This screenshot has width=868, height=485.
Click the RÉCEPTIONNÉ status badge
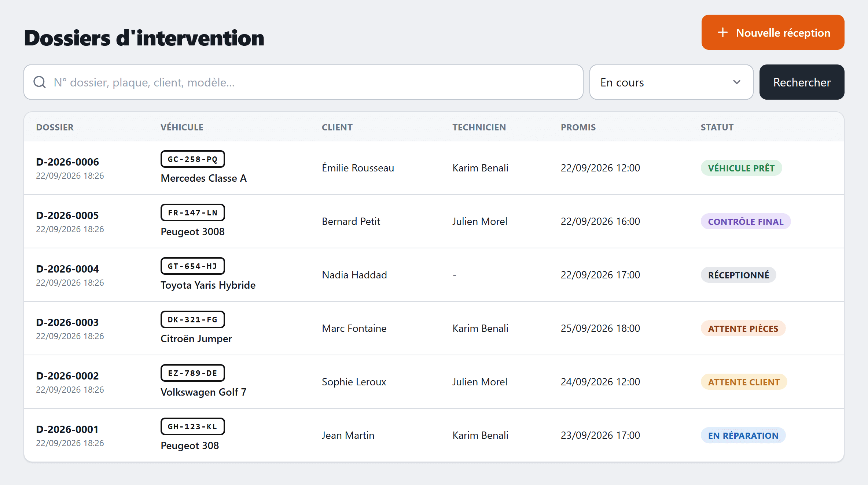(x=738, y=275)
